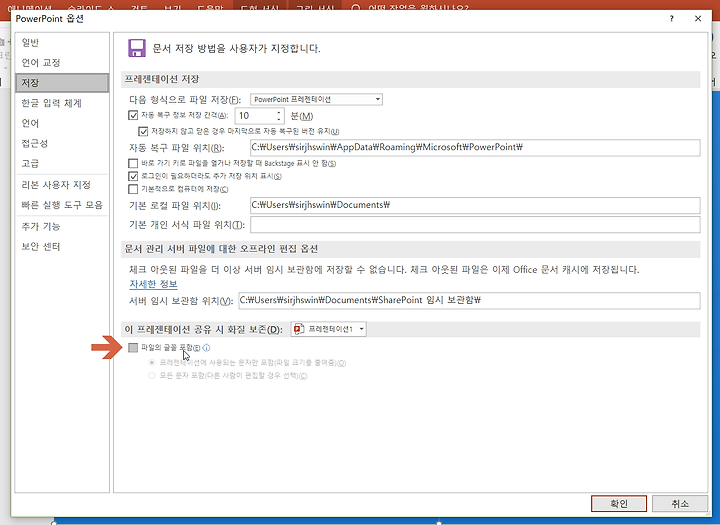The height and width of the screenshot is (525, 720).
Task: Enable Backstage 표시 안 함 checkbox
Action: click(133, 163)
